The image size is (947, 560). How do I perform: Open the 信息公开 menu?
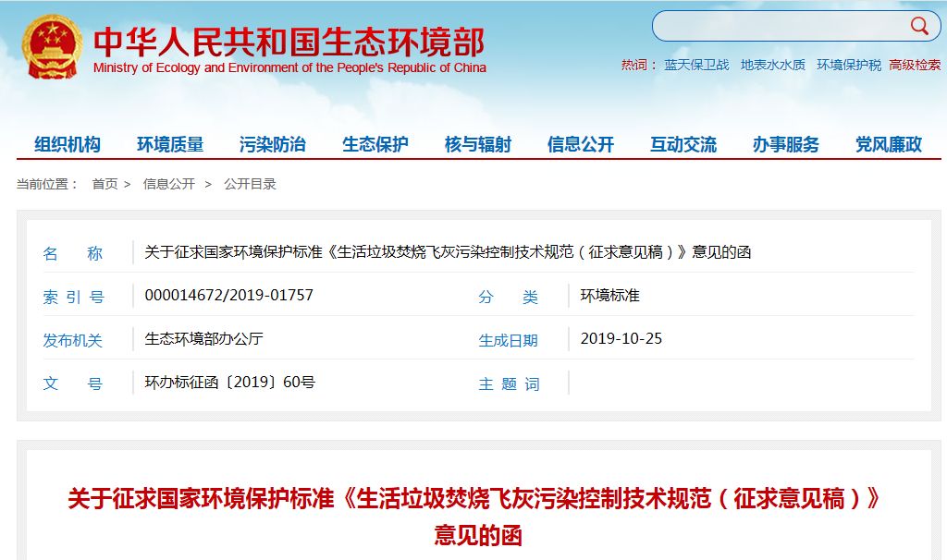(x=581, y=144)
